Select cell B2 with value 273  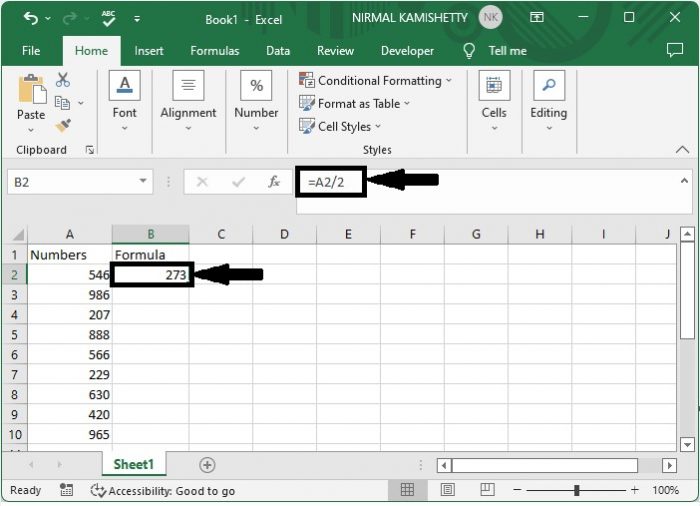(151, 275)
